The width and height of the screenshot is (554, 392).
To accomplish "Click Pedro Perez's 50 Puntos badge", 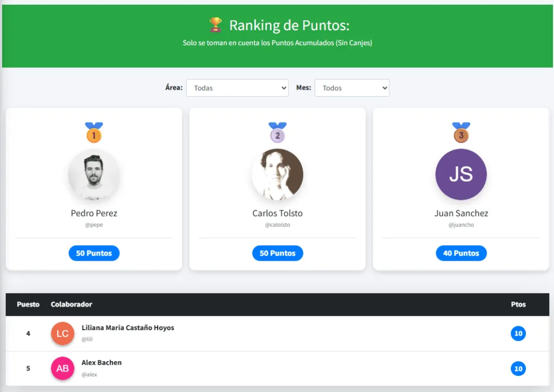I will [x=94, y=253].
